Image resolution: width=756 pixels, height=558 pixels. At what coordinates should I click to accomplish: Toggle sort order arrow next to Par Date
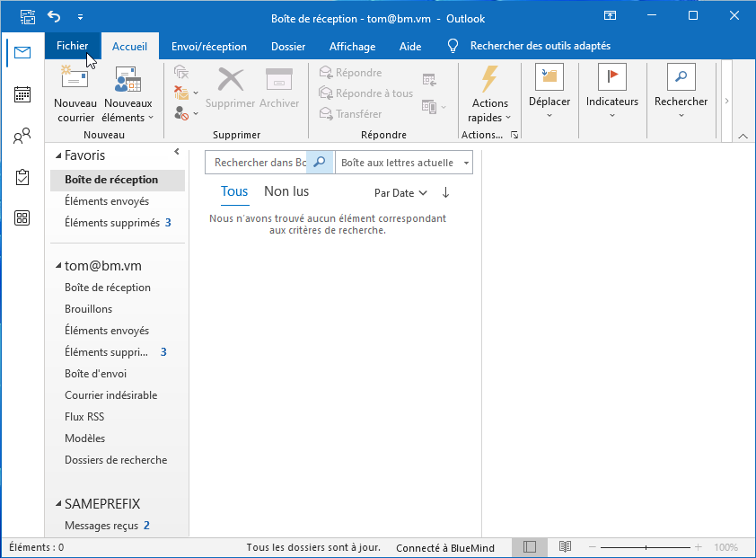click(445, 192)
